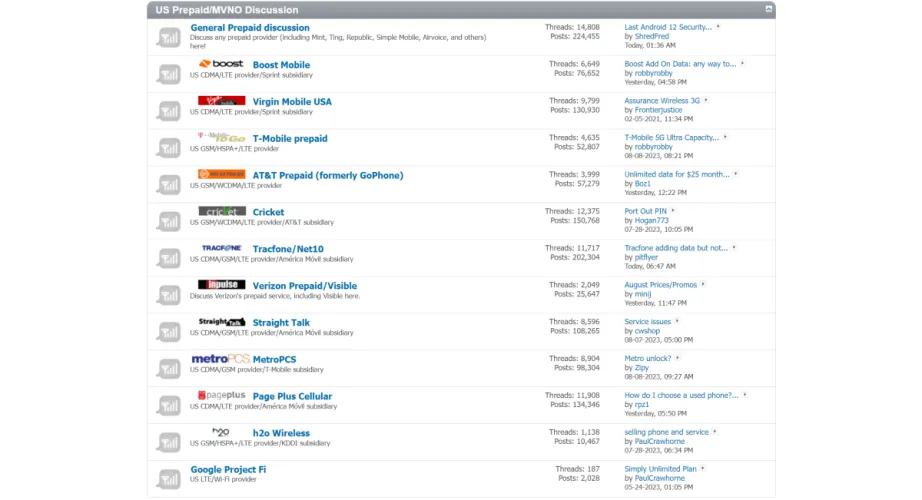Click the Boost Mobile logo icon

tap(221, 64)
